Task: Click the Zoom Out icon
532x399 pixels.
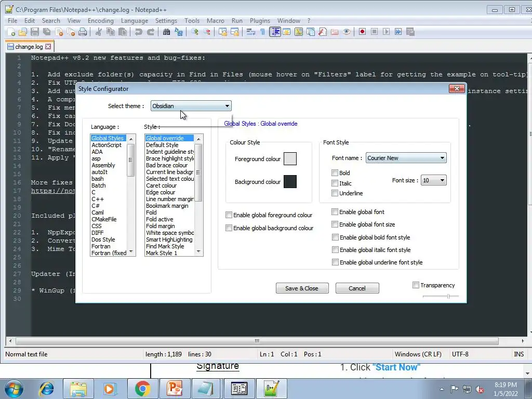Action: point(207,32)
